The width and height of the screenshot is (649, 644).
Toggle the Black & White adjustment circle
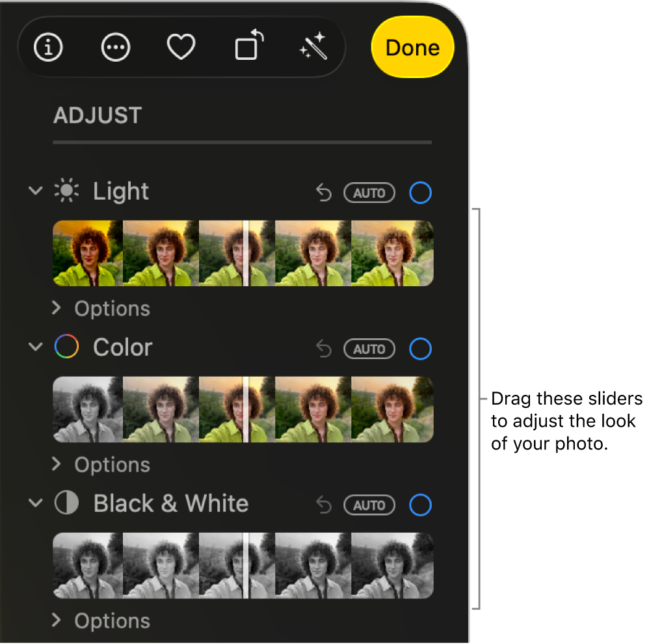click(420, 505)
